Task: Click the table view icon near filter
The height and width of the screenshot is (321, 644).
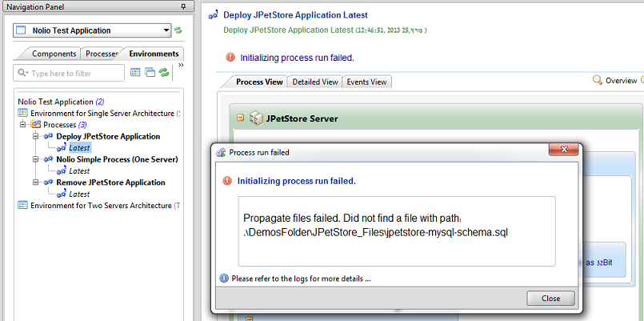Action: 135,73
